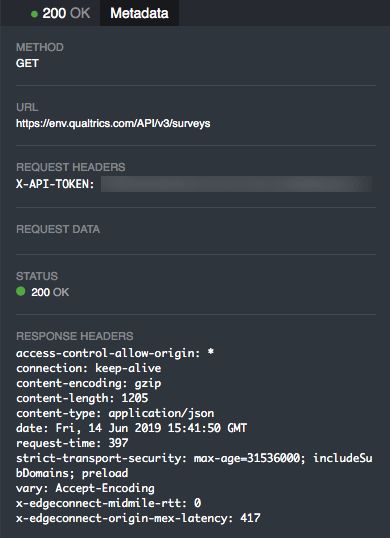Select the GET method value
Viewport: 390px width, 538px height.
point(27,63)
